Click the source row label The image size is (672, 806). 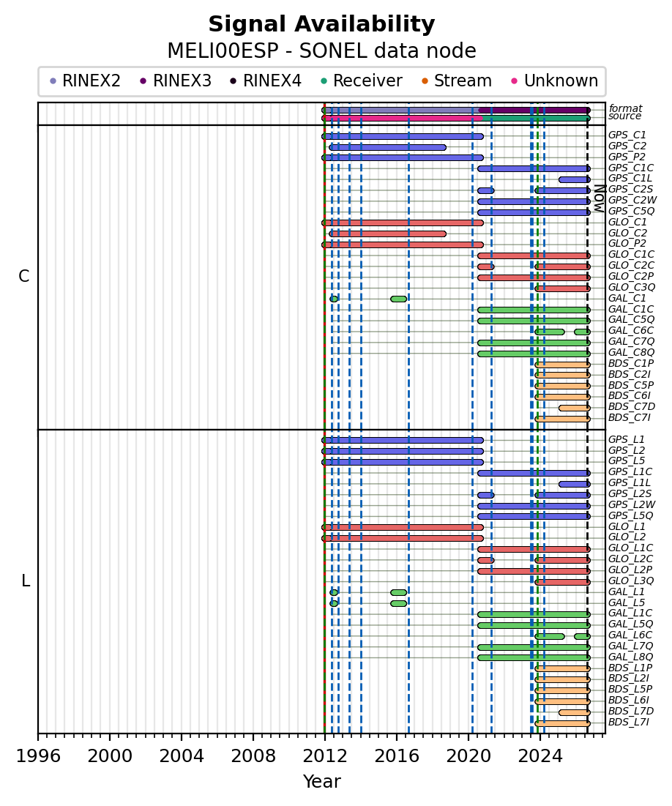tap(624, 116)
